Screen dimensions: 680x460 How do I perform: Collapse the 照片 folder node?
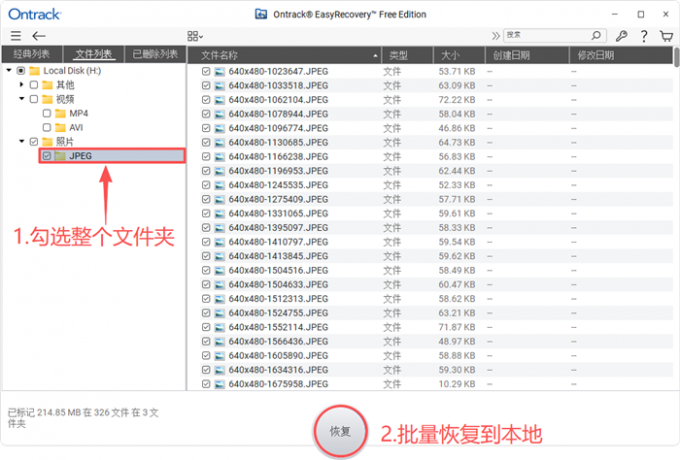[21, 141]
